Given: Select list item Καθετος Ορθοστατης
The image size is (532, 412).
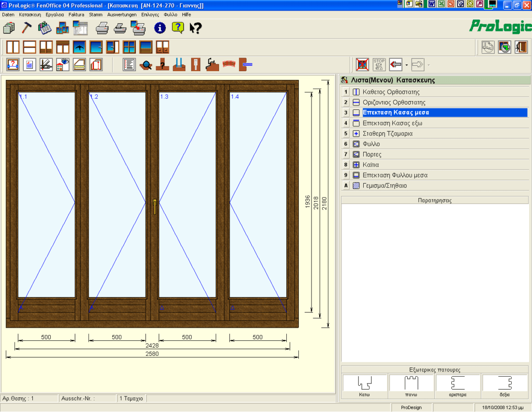Looking at the screenshot, I should [435, 92].
